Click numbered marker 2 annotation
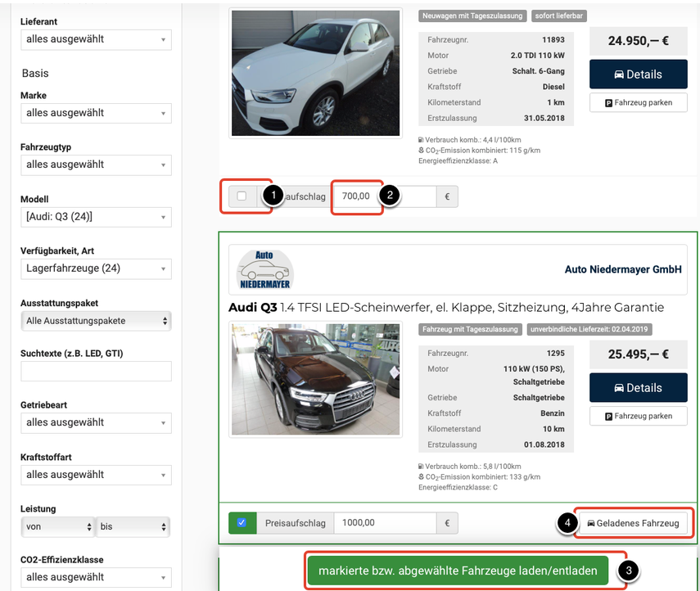The width and height of the screenshot is (700, 591). (x=390, y=196)
